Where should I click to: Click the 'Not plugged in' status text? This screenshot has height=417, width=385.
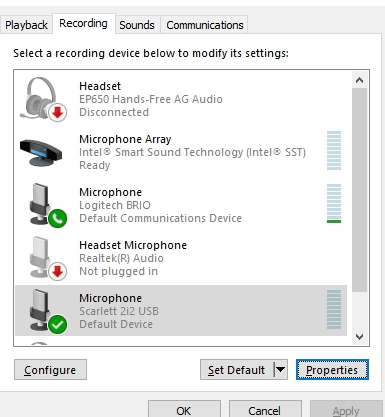[118, 271]
